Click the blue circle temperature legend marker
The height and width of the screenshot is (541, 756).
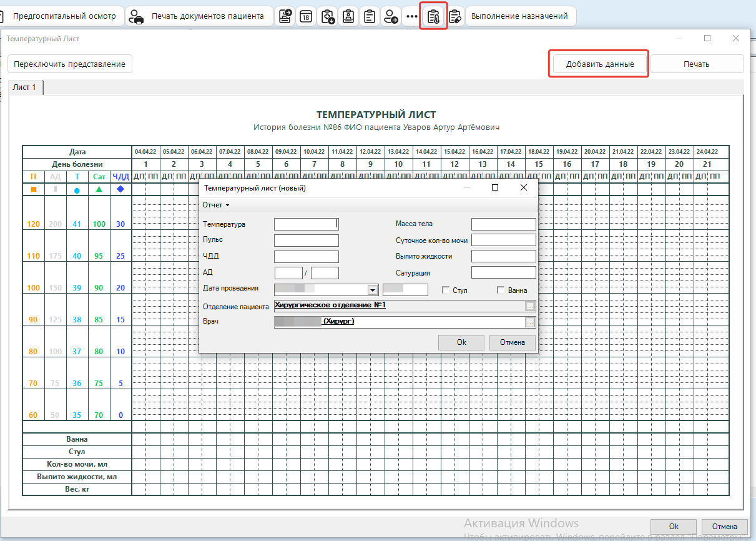(77, 190)
